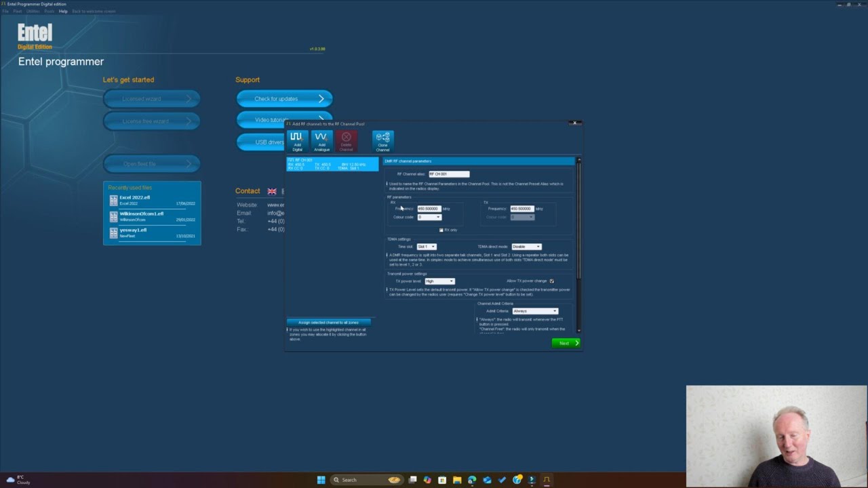Open Outlook from the taskbar
This screenshot has width=868, height=488.
tap(487, 480)
